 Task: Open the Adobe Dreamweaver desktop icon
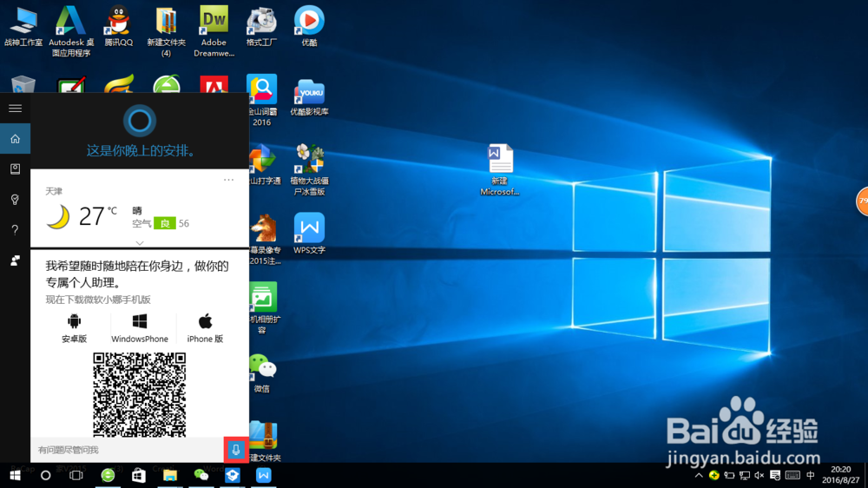[x=214, y=31]
